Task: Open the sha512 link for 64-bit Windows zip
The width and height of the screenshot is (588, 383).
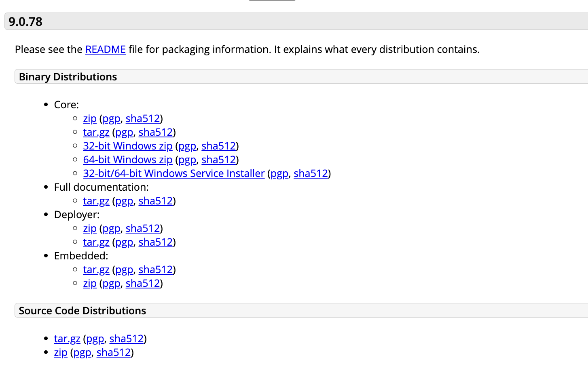Action: point(219,160)
